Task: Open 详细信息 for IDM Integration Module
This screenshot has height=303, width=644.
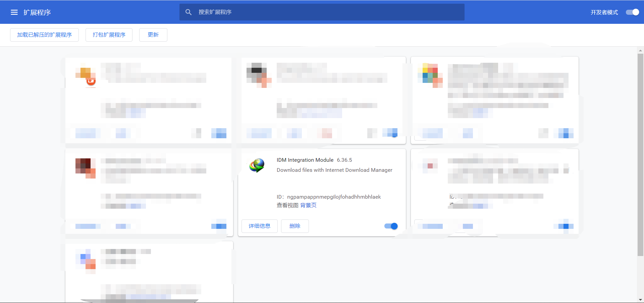Action: [x=259, y=226]
